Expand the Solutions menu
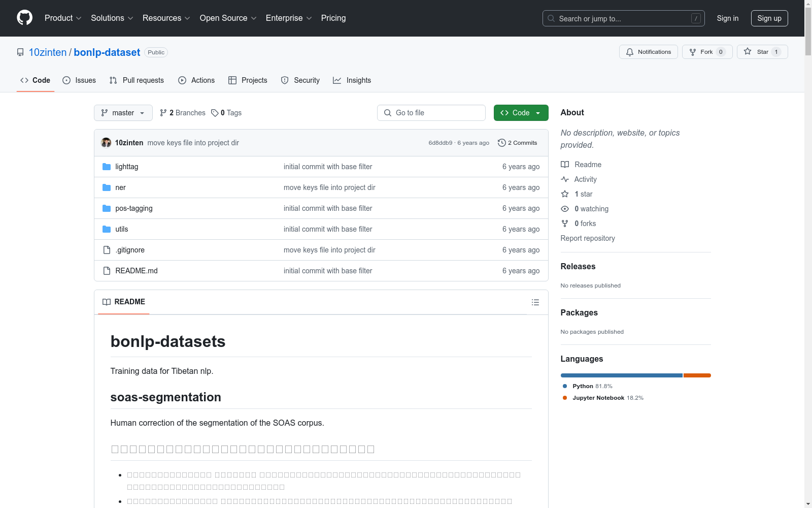 pyautogui.click(x=112, y=18)
